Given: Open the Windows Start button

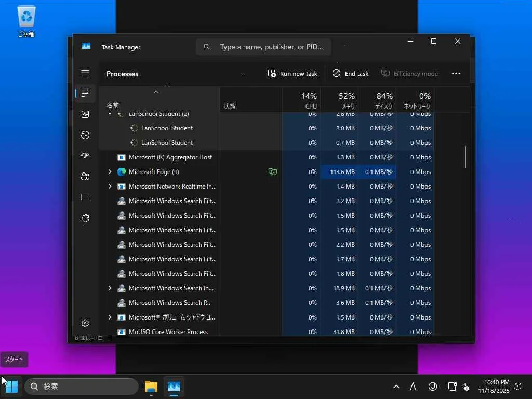Looking at the screenshot, I should click(x=11, y=387).
